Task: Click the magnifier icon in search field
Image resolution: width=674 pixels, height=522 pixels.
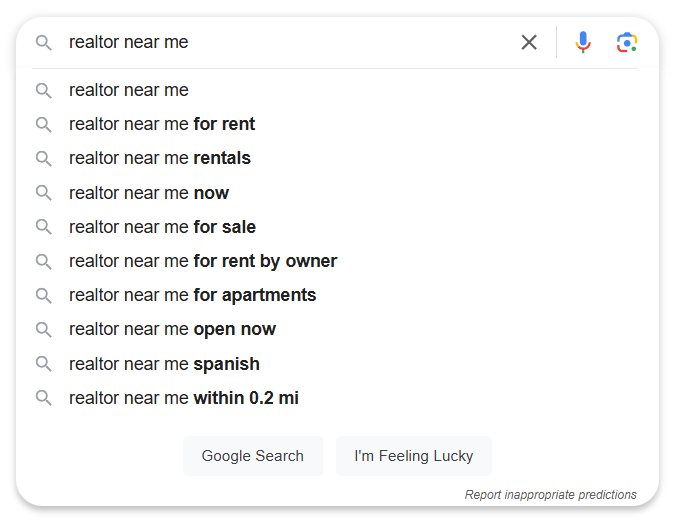Action: click(x=43, y=43)
